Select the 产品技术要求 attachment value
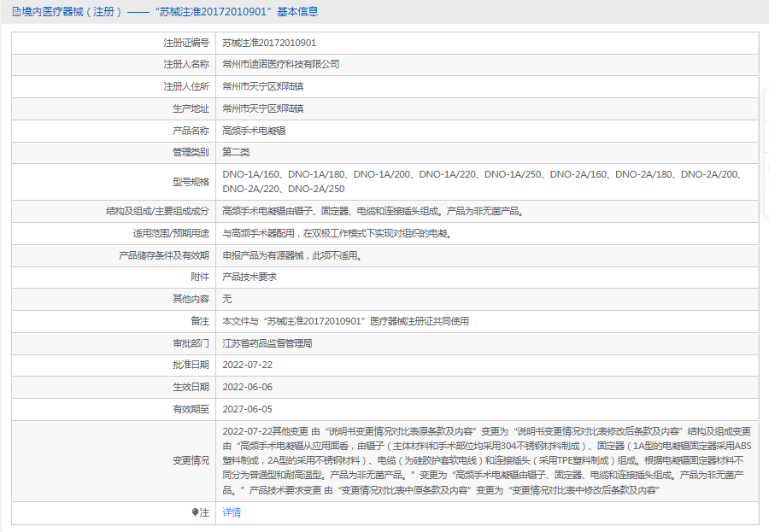769x532 pixels. (249, 277)
